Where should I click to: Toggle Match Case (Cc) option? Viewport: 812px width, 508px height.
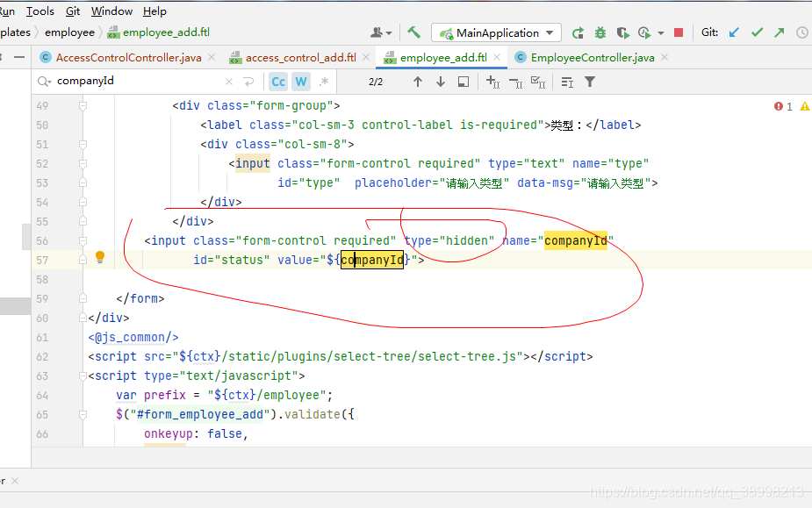pyautogui.click(x=278, y=82)
